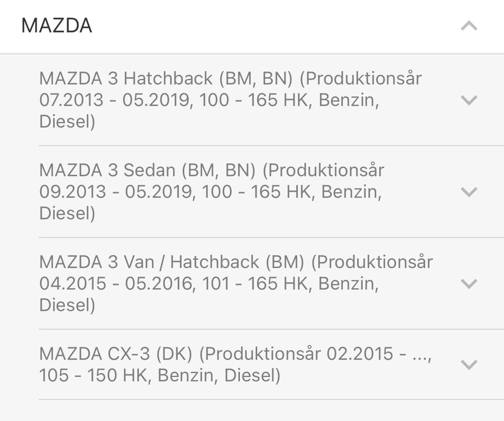Click Produktionsår in the MAZDA 3 Sedan row
The image size is (504, 421).
pos(324,170)
